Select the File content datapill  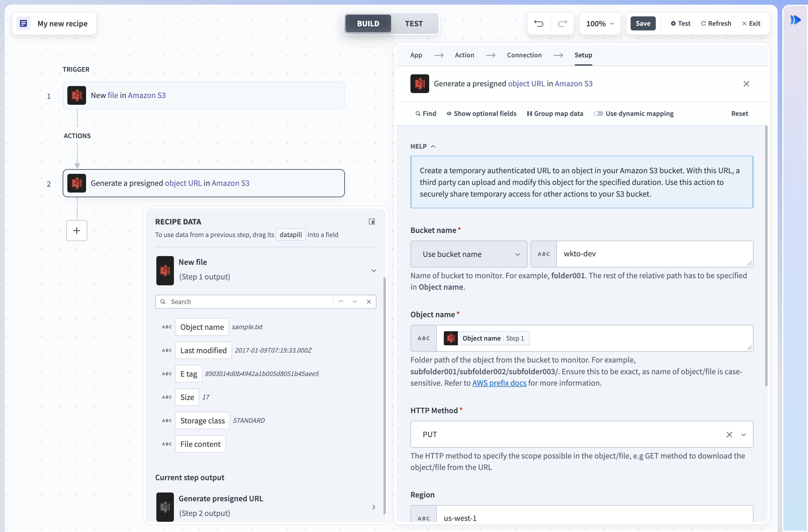tap(200, 444)
